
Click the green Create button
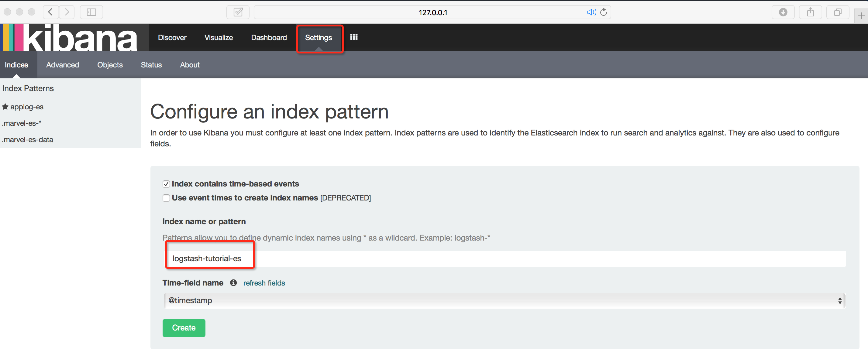coord(184,328)
